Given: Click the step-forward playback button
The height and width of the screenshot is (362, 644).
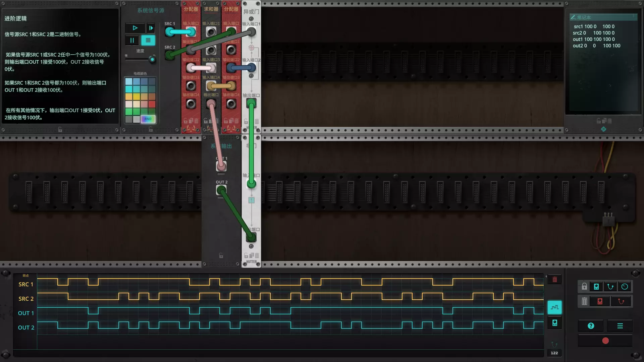Looking at the screenshot, I should [151, 28].
